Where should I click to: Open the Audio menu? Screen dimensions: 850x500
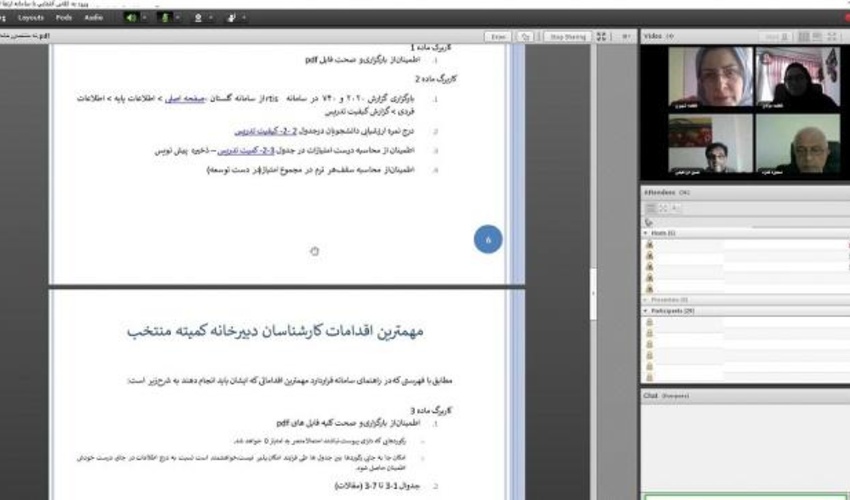(x=94, y=18)
